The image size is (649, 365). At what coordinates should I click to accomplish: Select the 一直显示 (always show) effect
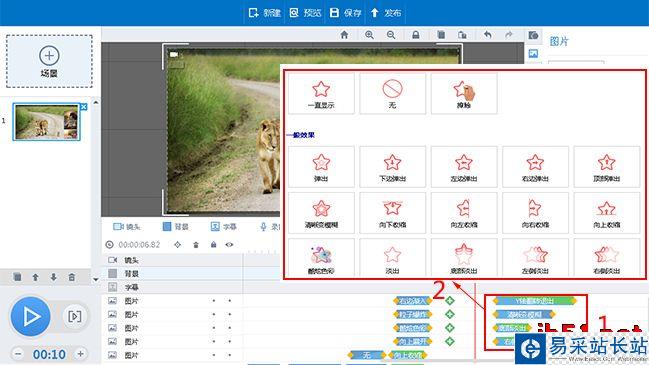[321, 94]
